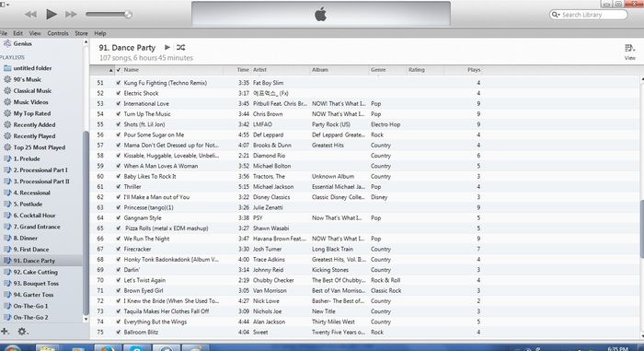
Task: Select the 3. Processional Part II playlist
Action: pyautogui.click(x=41, y=181)
